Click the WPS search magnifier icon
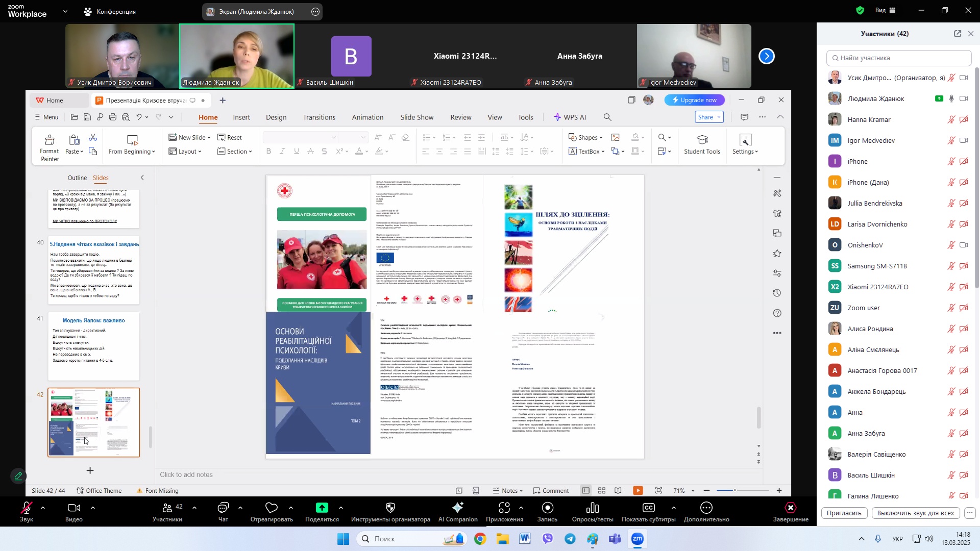Image resolution: width=980 pixels, height=551 pixels. (x=607, y=117)
